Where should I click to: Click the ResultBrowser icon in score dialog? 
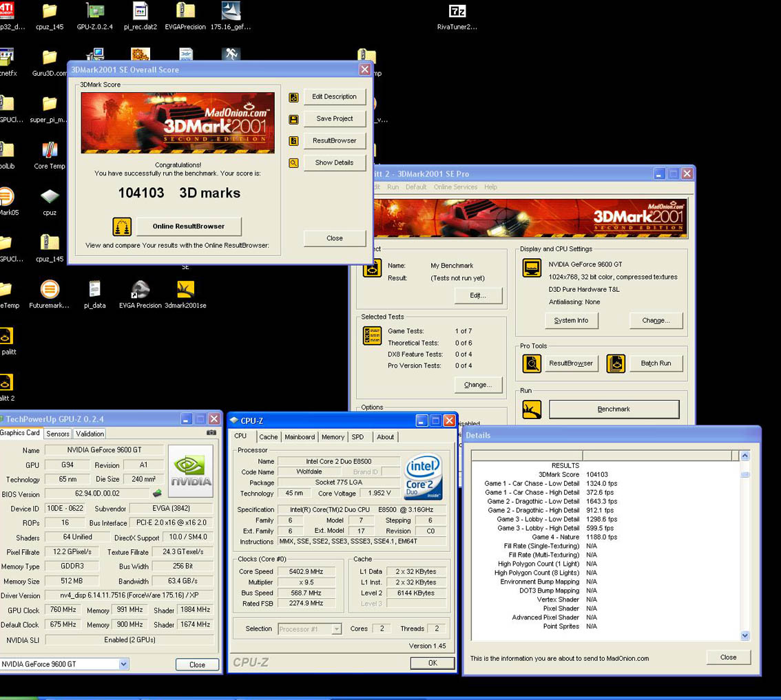pyautogui.click(x=294, y=141)
